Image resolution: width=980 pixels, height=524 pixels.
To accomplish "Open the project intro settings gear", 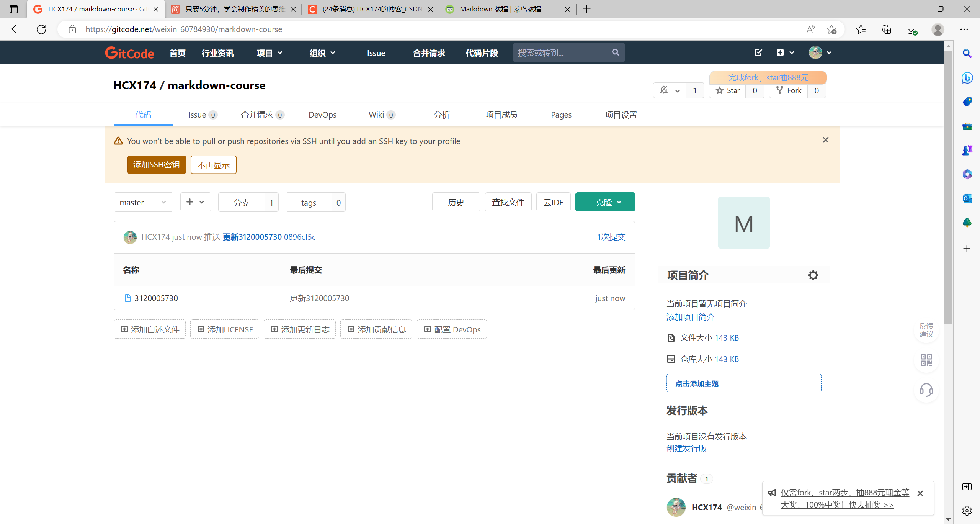I will click(813, 275).
